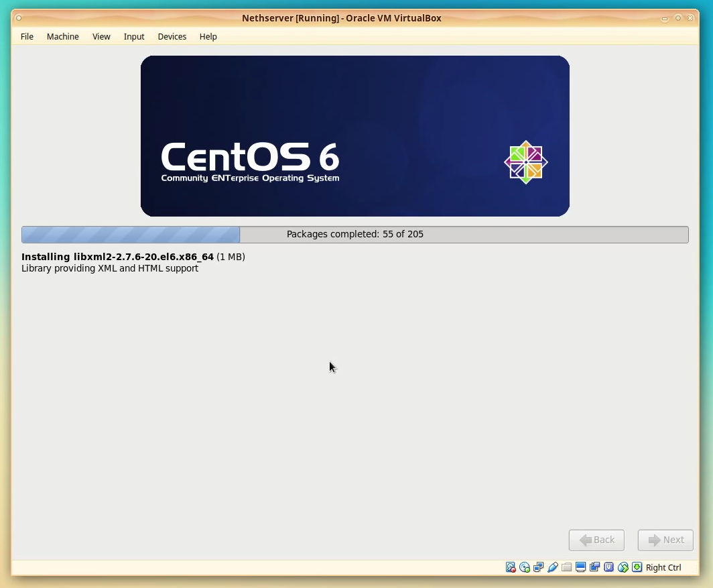The width and height of the screenshot is (713, 588).
Task: Click the USB devices status icon
Action: [552, 567]
